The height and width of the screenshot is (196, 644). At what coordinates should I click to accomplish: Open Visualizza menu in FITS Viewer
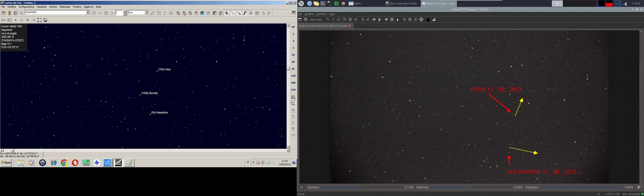tap(321, 14)
